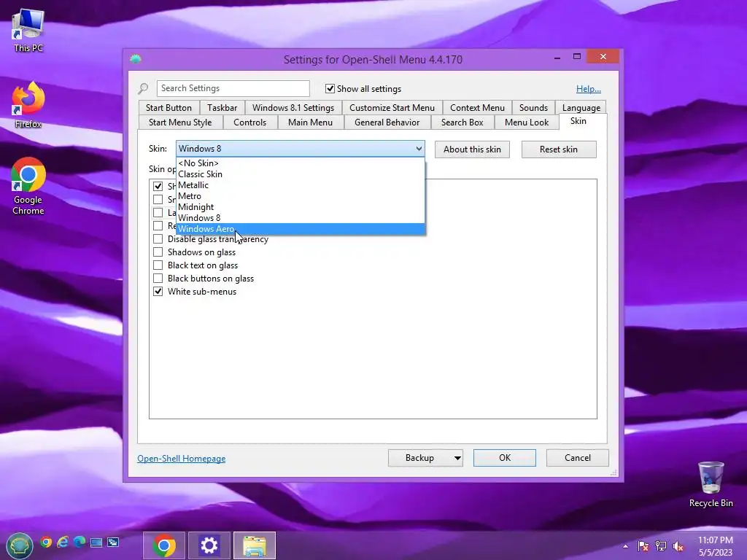Open the Open-Shell start button on taskbar

[19, 545]
